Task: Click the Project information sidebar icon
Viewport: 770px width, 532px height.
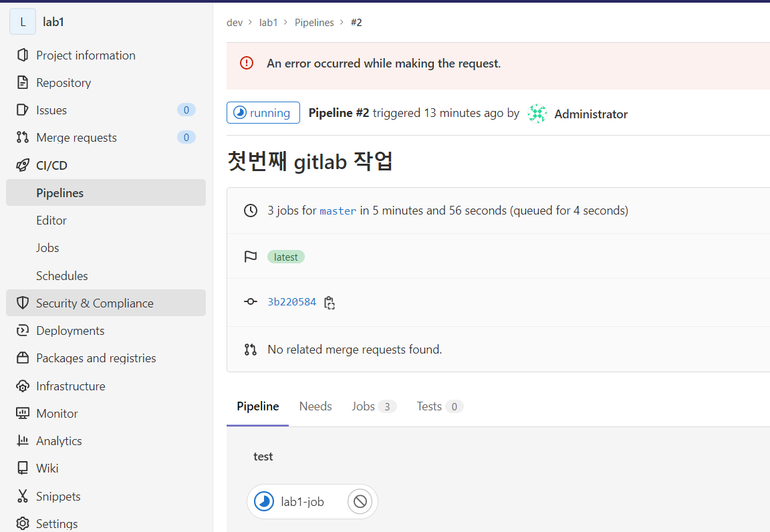Action: tap(23, 55)
